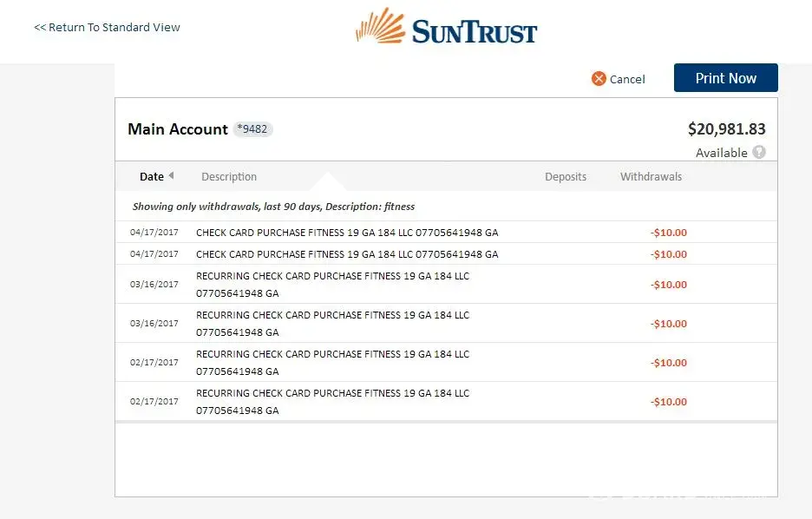Select the Deposits column header

(566, 176)
